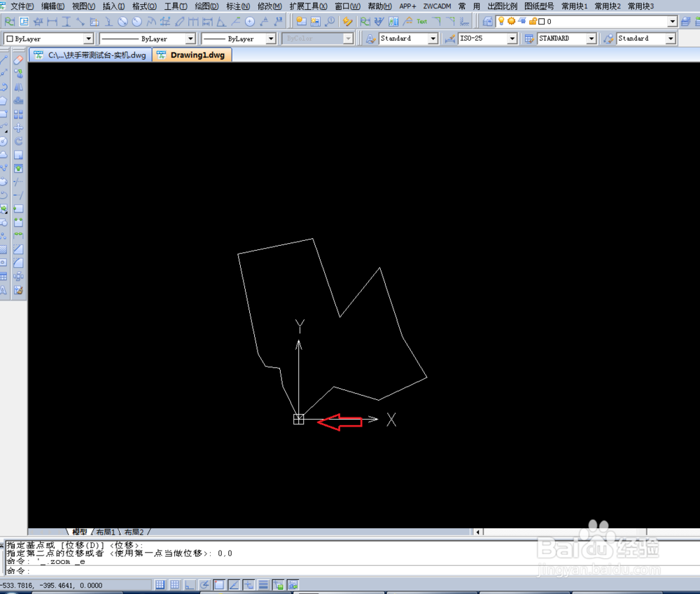Viewport: 700px width, 594px height.
Task: Select the Array tool
Action: tap(18, 114)
